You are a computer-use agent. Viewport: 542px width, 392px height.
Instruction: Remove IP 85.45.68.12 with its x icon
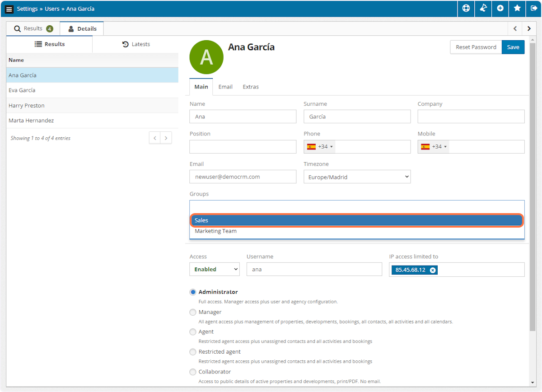432,270
